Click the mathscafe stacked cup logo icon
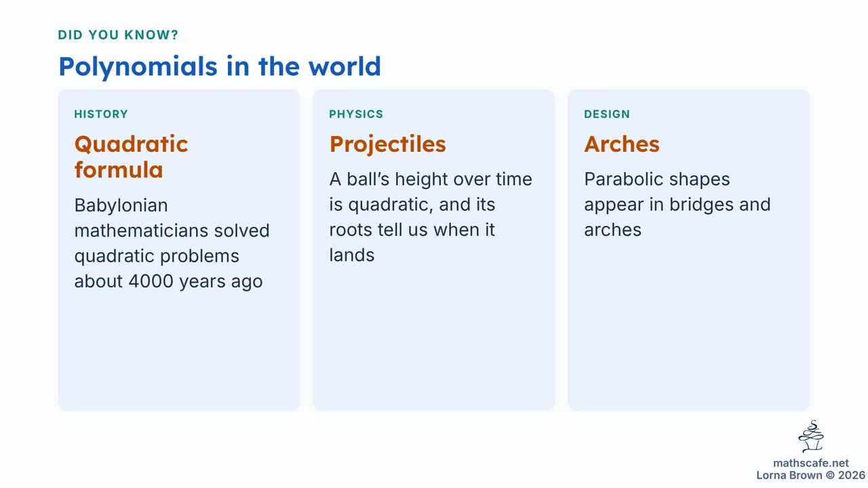 pos(811,436)
